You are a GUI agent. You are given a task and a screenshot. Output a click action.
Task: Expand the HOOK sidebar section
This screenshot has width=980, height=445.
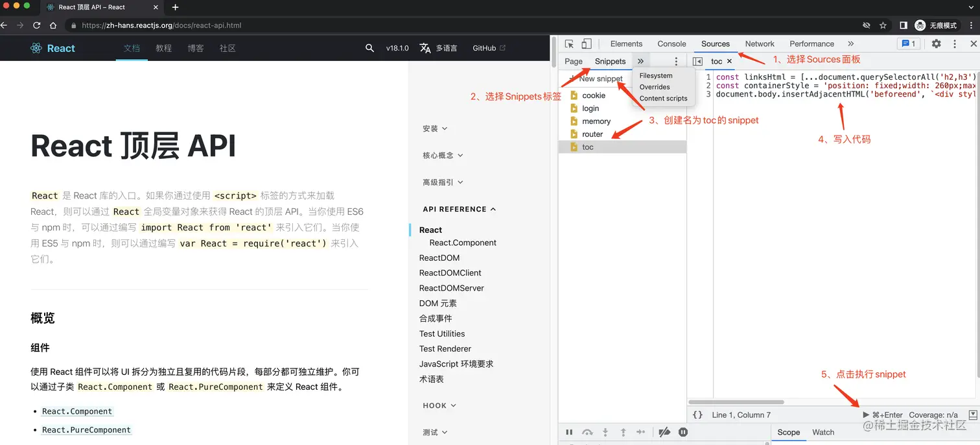pyautogui.click(x=439, y=405)
